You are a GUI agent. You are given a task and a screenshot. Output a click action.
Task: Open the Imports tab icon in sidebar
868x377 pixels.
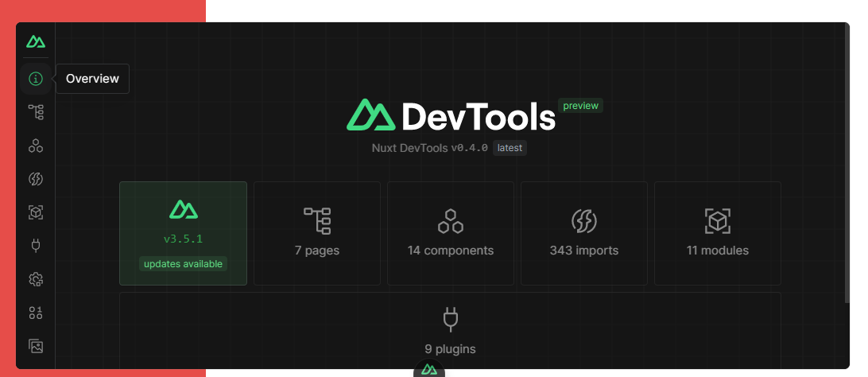[x=36, y=179]
